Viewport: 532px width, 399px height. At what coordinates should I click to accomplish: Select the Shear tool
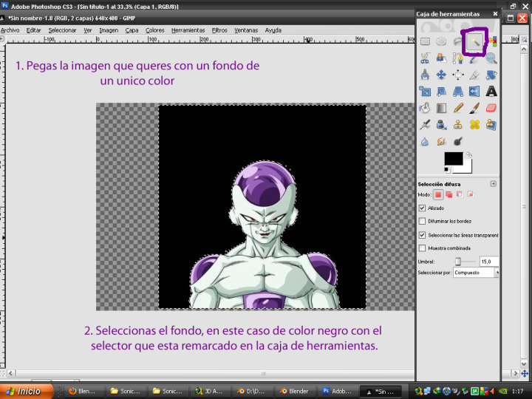coord(441,92)
